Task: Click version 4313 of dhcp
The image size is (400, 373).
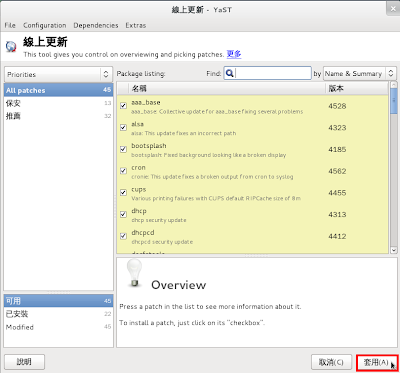Action: pos(337,214)
